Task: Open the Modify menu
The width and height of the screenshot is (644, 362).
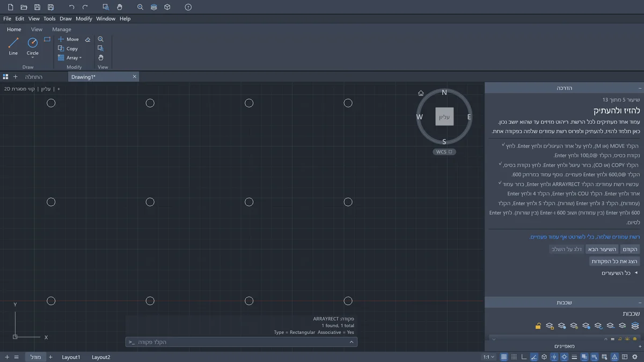Action: [x=84, y=18]
